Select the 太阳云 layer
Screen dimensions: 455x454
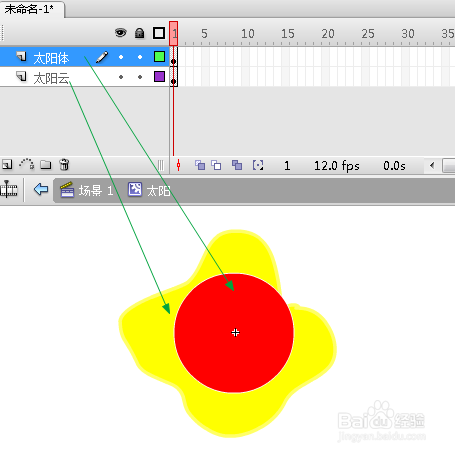85,77
